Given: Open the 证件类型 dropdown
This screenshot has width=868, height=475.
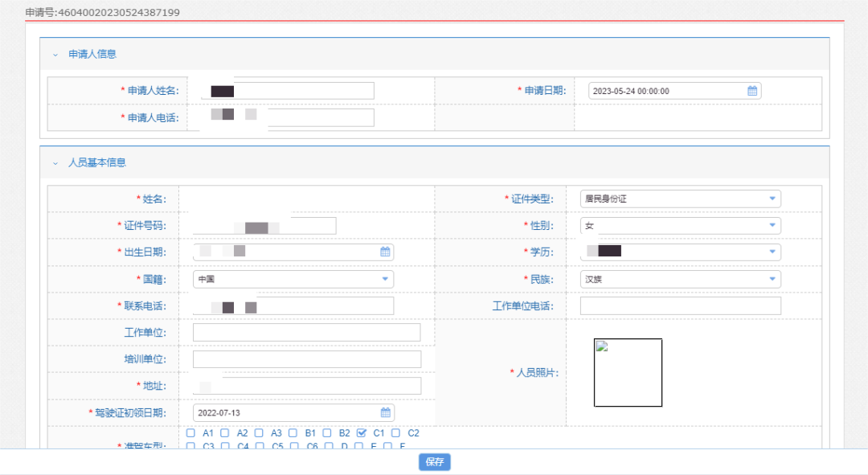Looking at the screenshot, I should click(x=772, y=199).
